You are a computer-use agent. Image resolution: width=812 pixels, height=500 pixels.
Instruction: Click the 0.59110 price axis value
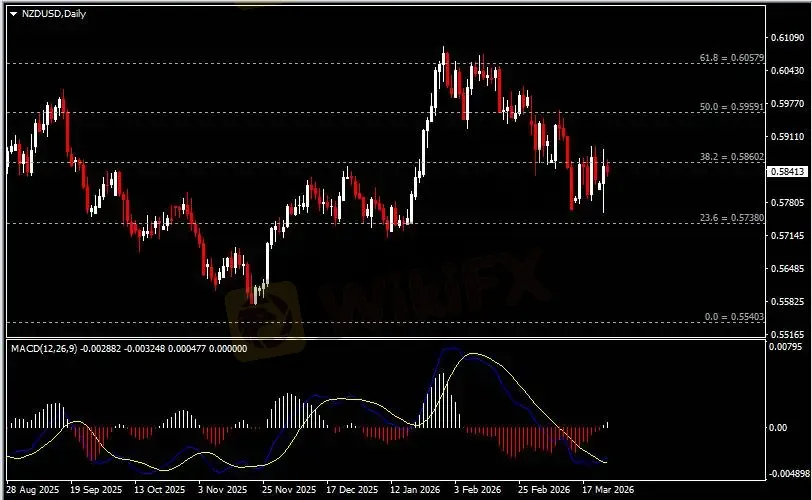(787, 137)
